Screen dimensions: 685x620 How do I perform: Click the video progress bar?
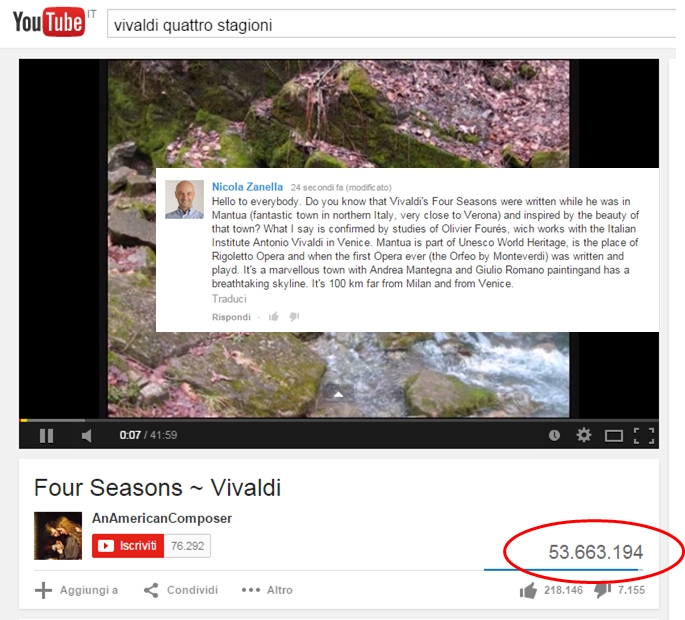[x=339, y=420]
